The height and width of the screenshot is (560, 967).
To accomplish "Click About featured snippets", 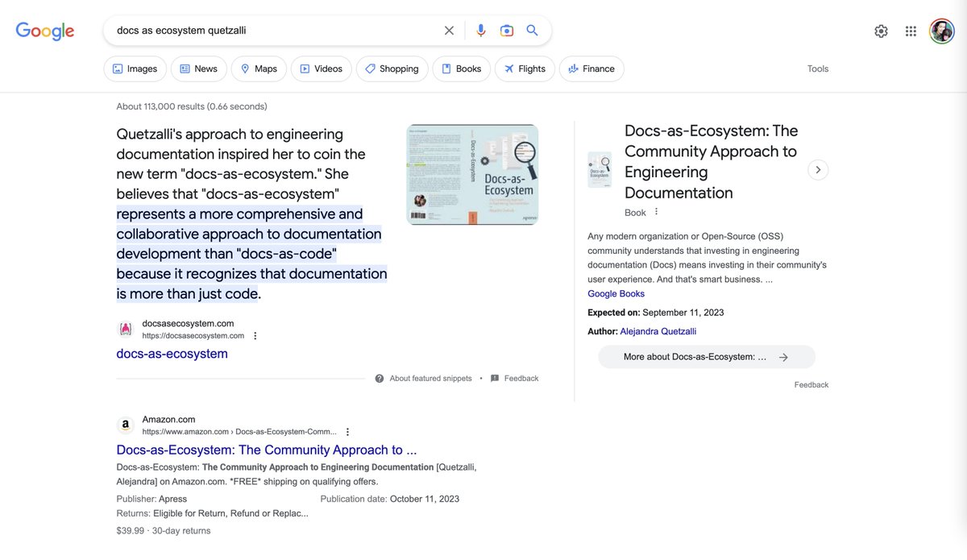I will coord(431,379).
